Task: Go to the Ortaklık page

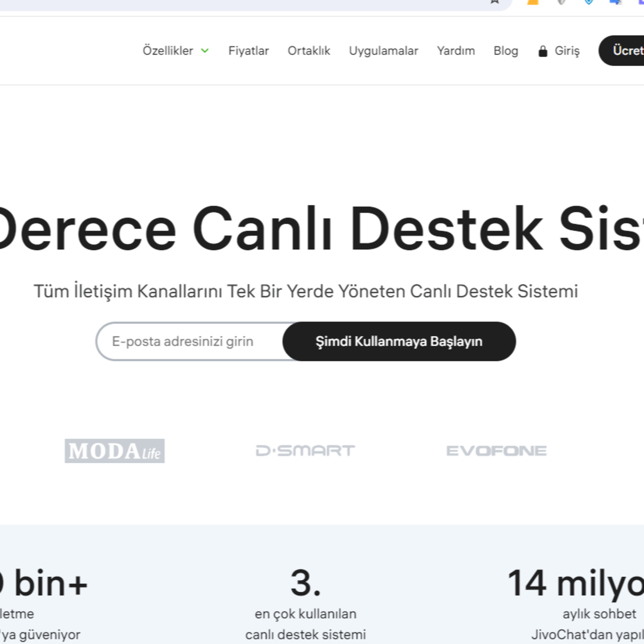Action: 309,51
